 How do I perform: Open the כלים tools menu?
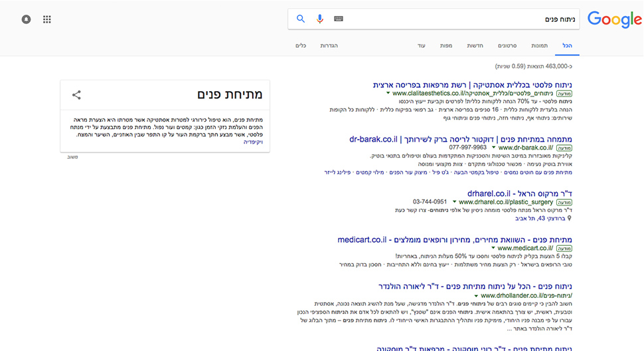pos(301,46)
